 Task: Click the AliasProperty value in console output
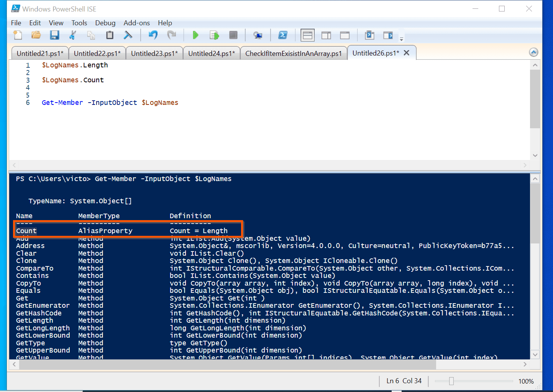(x=105, y=231)
